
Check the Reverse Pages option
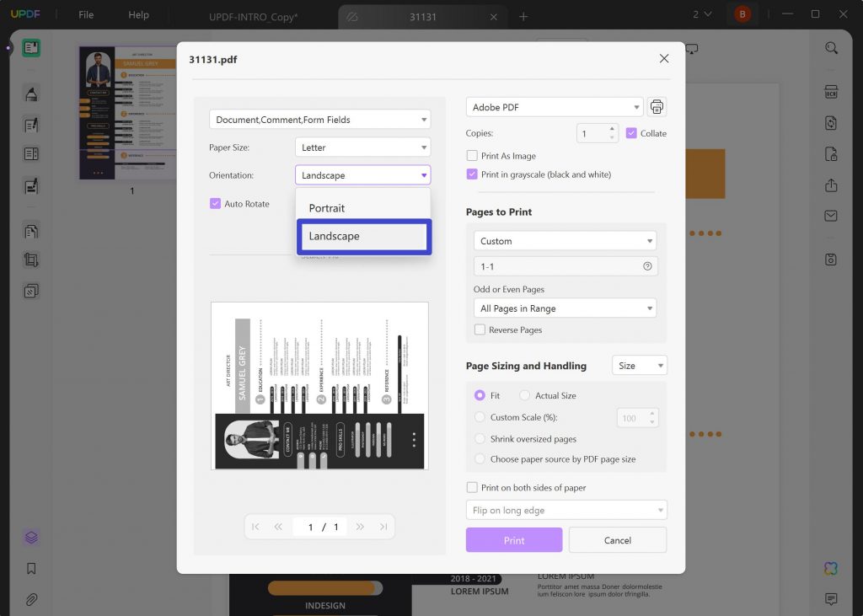pos(480,330)
